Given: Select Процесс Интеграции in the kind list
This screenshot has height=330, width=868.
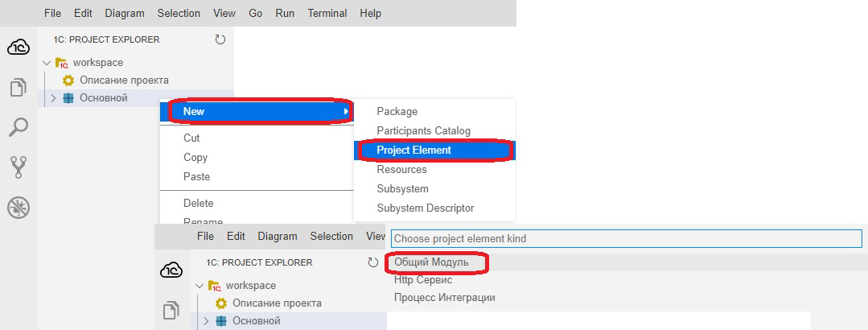Looking at the screenshot, I should [444, 298].
